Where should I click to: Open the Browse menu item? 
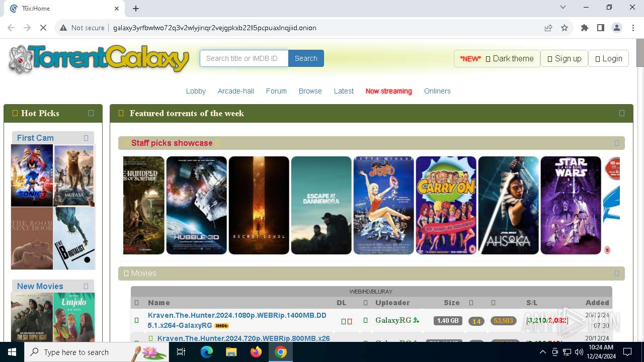point(310,91)
